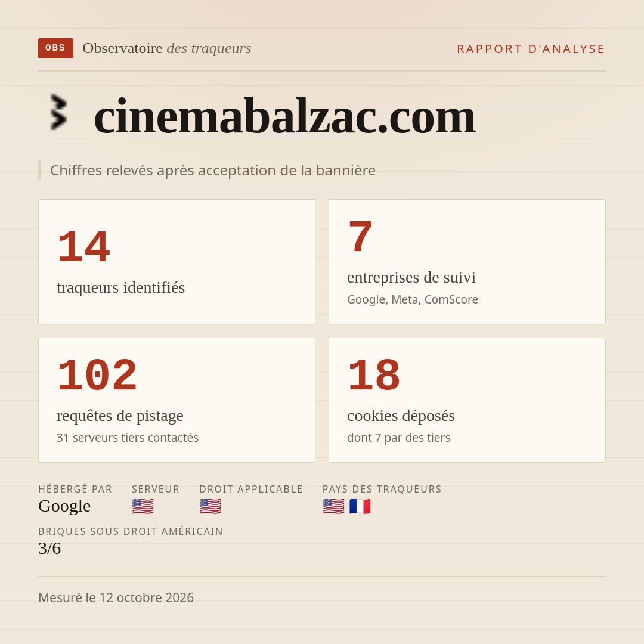Click the US flag under Serveur
Image resolution: width=644 pixels, height=644 pixels.
(x=143, y=506)
